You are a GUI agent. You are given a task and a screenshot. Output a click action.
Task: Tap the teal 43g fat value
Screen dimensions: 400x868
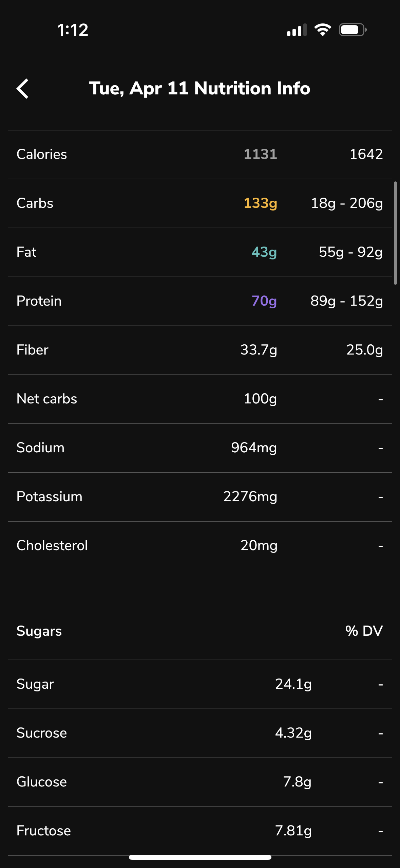pos(264,252)
